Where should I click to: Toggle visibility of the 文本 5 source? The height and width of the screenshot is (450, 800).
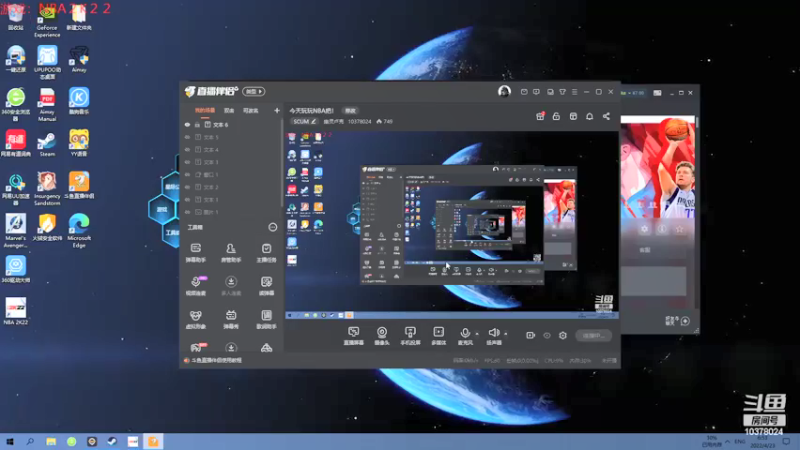187,137
